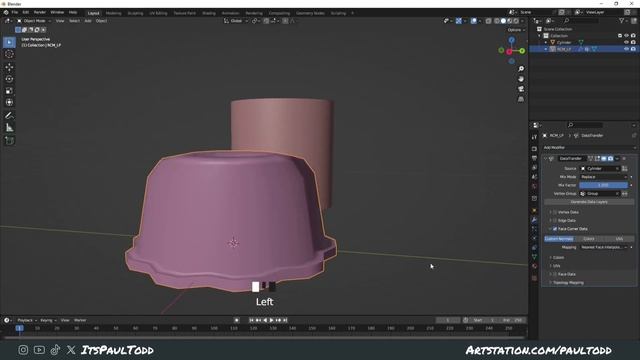This screenshot has height=360, width=640.
Task: Open the Modifiers wrench properties tab
Action: 534,220
